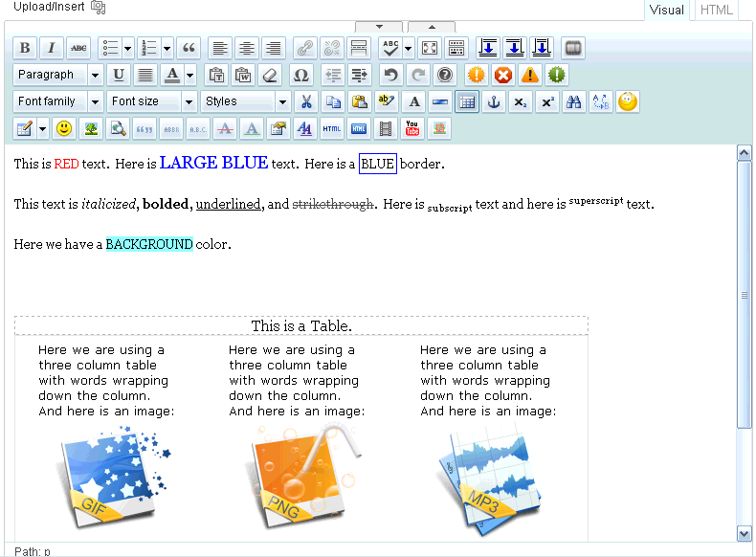Image resolution: width=756 pixels, height=557 pixels.
Task: Click the Upload/Insert label
Action: [x=50, y=7]
